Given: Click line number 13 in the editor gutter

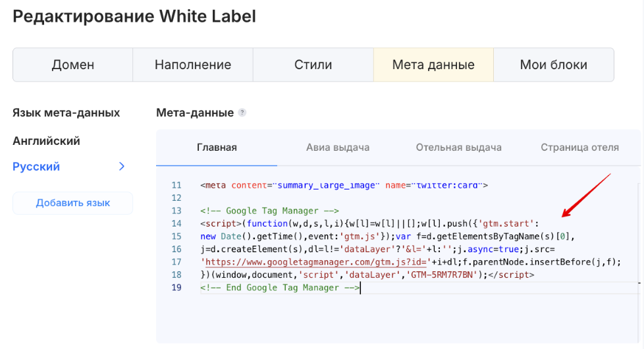Looking at the screenshot, I should [x=176, y=211].
